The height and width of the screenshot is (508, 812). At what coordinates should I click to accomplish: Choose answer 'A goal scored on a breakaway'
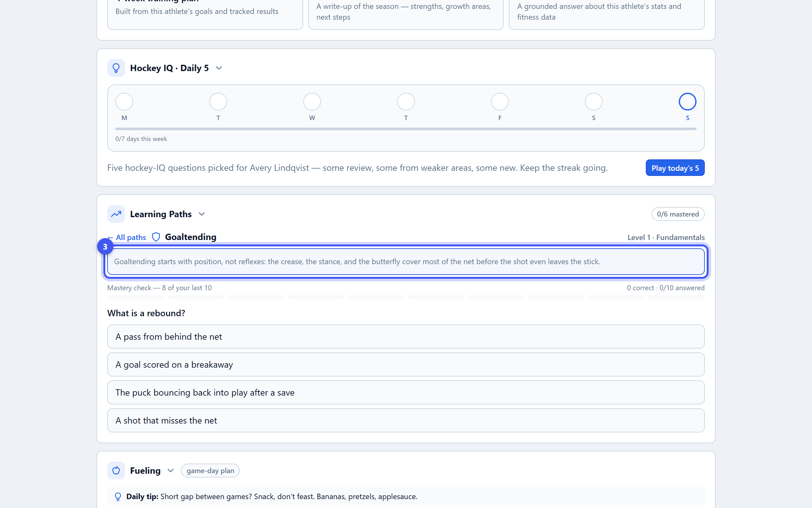coord(406,364)
